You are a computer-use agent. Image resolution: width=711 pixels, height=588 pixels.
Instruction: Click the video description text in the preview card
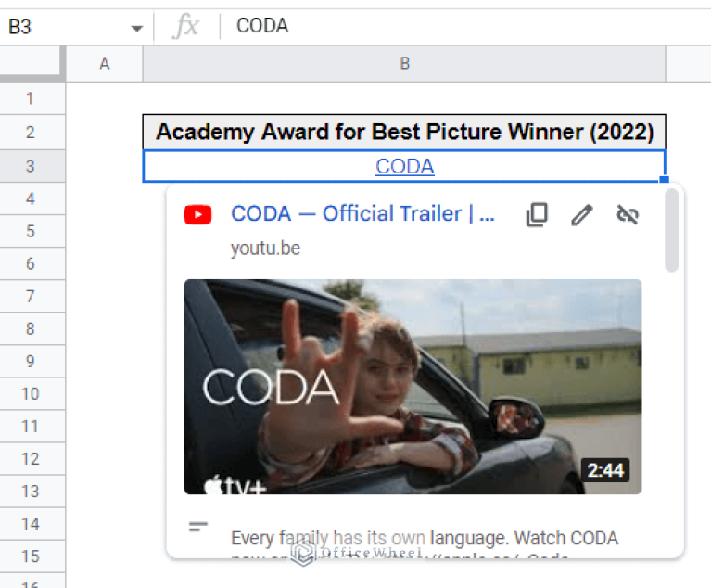(425, 543)
